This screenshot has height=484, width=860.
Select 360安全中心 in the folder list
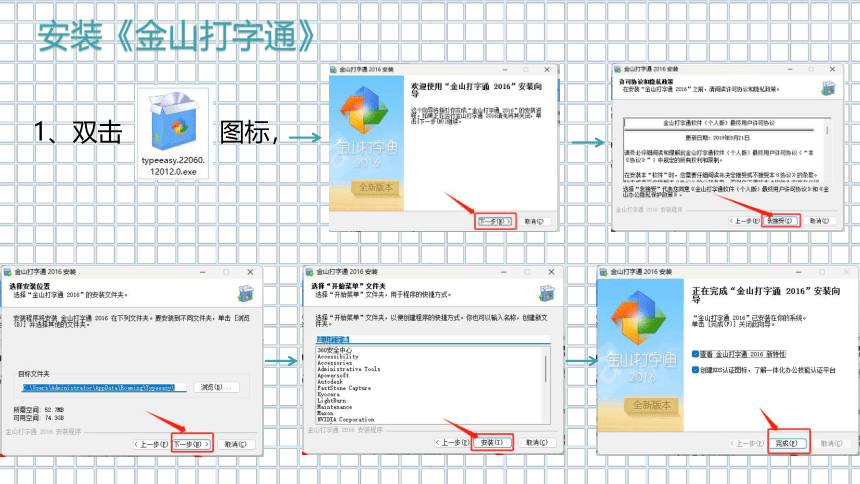pos(335,350)
